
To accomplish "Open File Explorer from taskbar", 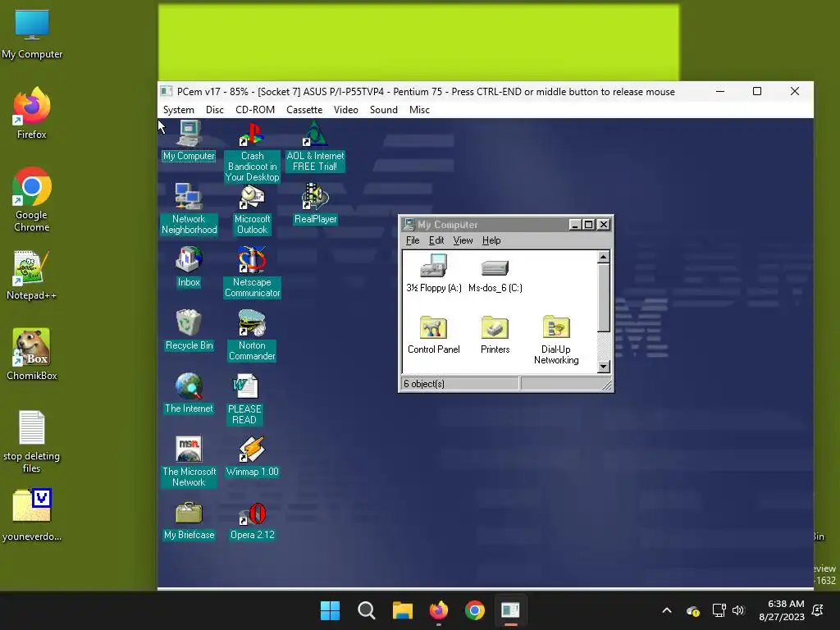I will pos(402,610).
